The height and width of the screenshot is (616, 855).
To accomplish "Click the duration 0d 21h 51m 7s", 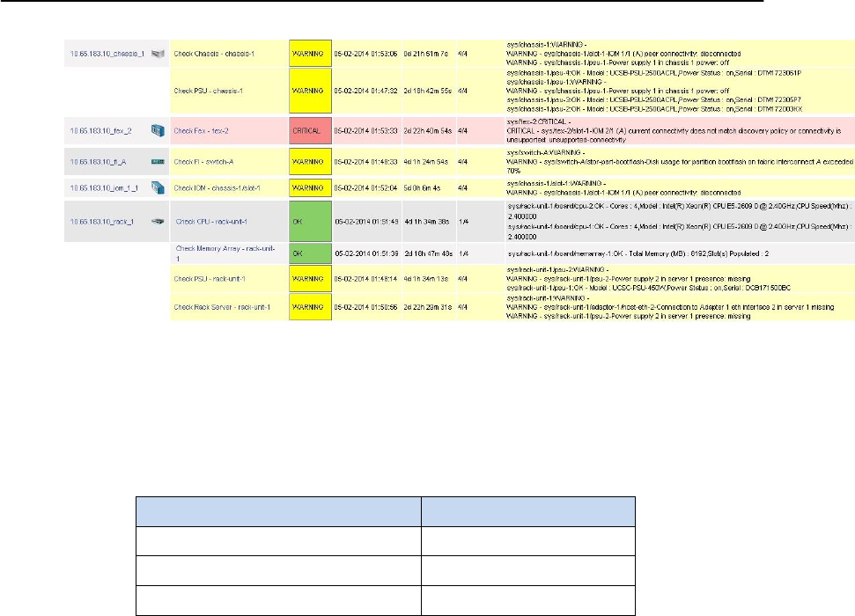I will 426,54.
